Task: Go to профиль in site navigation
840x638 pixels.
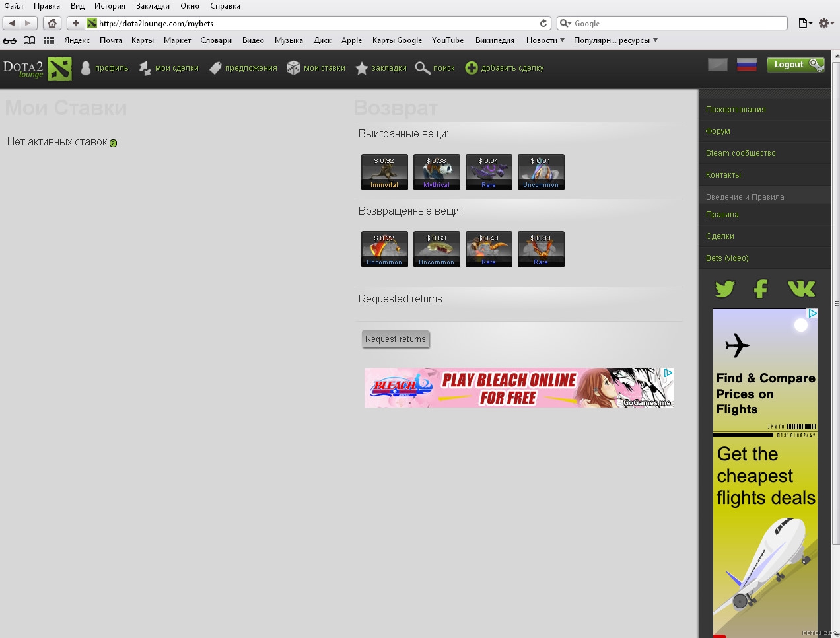Action: tap(104, 68)
